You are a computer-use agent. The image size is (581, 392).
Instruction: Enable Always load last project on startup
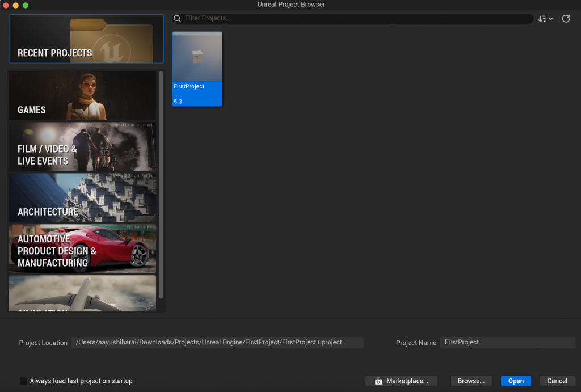coord(23,381)
